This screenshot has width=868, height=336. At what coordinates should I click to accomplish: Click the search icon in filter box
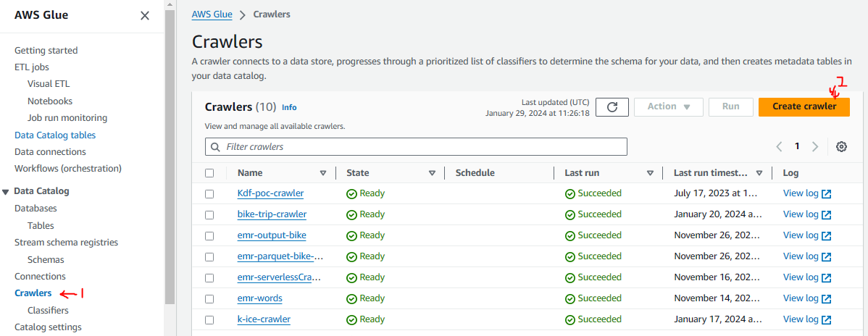click(x=215, y=147)
